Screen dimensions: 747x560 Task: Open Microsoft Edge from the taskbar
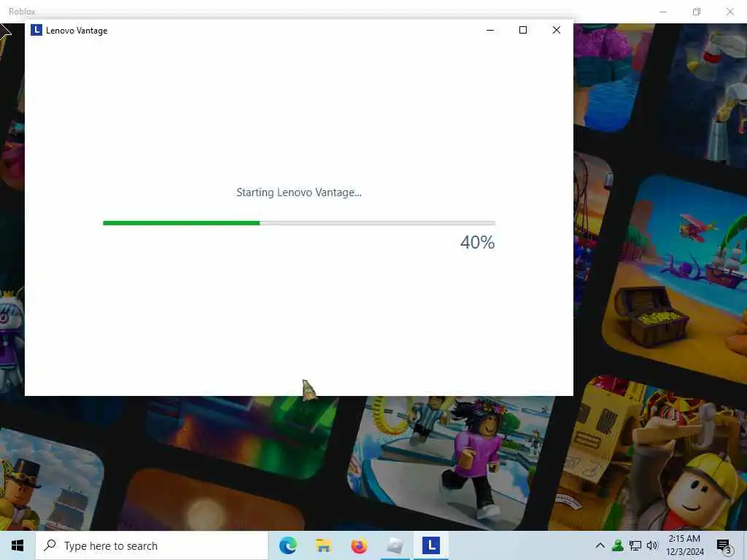[287, 545]
